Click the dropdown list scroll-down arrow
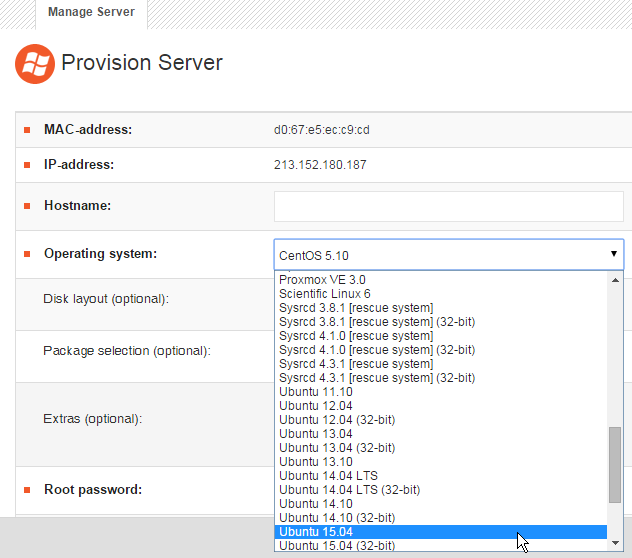 pyautogui.click(x=615, y=543)
